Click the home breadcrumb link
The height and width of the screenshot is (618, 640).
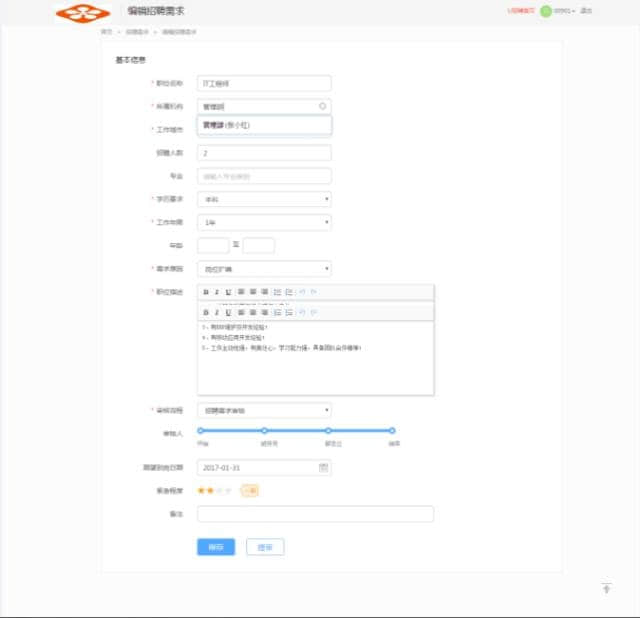pos(106,32)
